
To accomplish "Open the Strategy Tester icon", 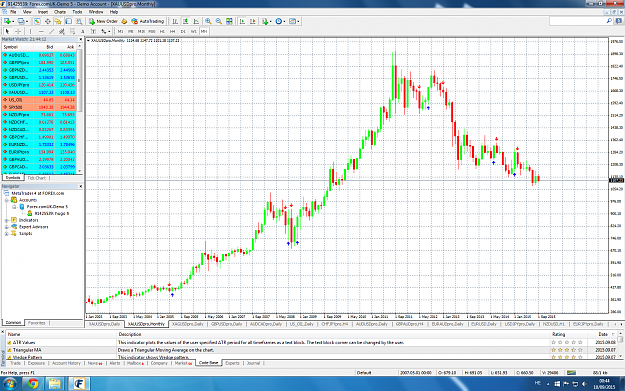I will coord(79,21).
